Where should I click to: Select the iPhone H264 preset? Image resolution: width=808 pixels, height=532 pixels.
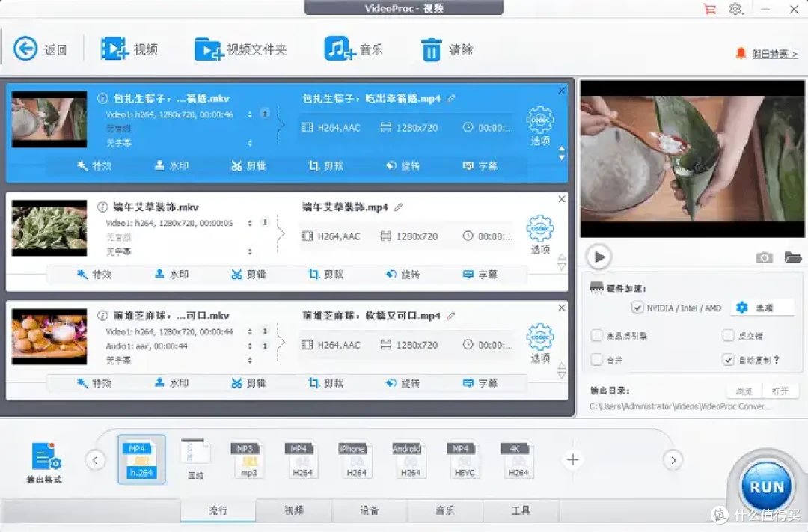pos(357,459)
